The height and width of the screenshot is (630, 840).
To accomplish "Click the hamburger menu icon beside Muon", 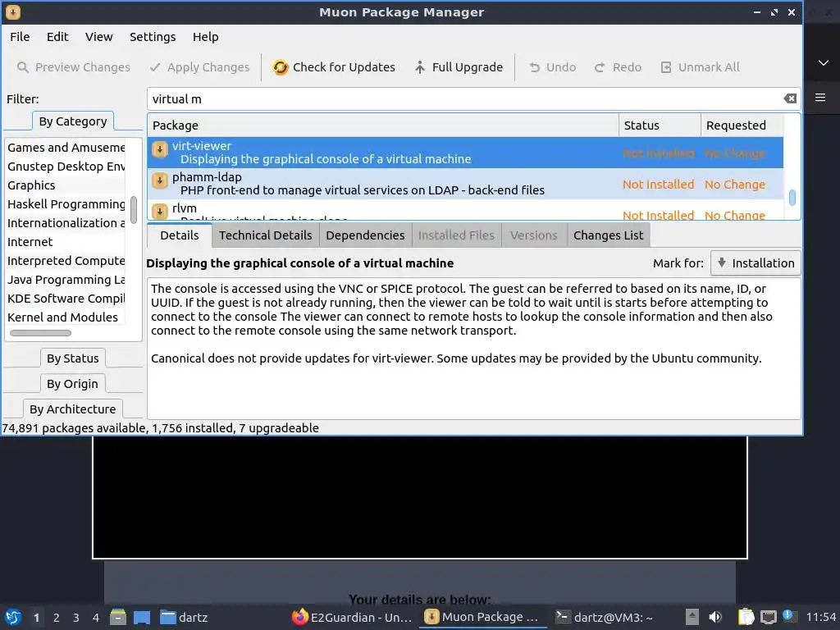I will pyautogui.click(x=820, y=98).
